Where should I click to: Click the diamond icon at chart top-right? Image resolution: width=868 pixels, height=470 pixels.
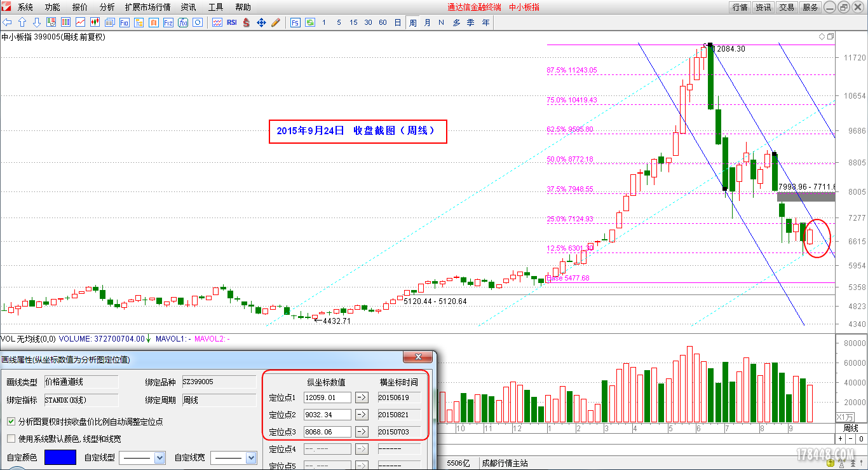tap(822, 37)
